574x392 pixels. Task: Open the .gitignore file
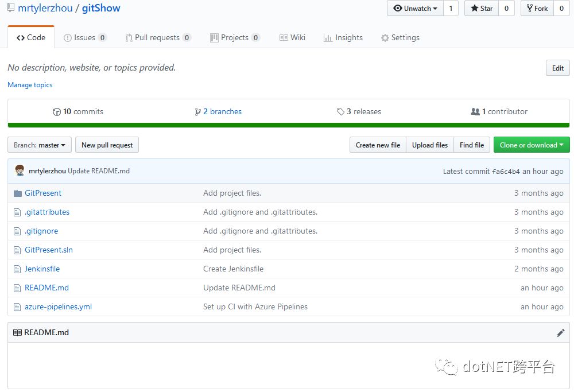click(41, 231)
